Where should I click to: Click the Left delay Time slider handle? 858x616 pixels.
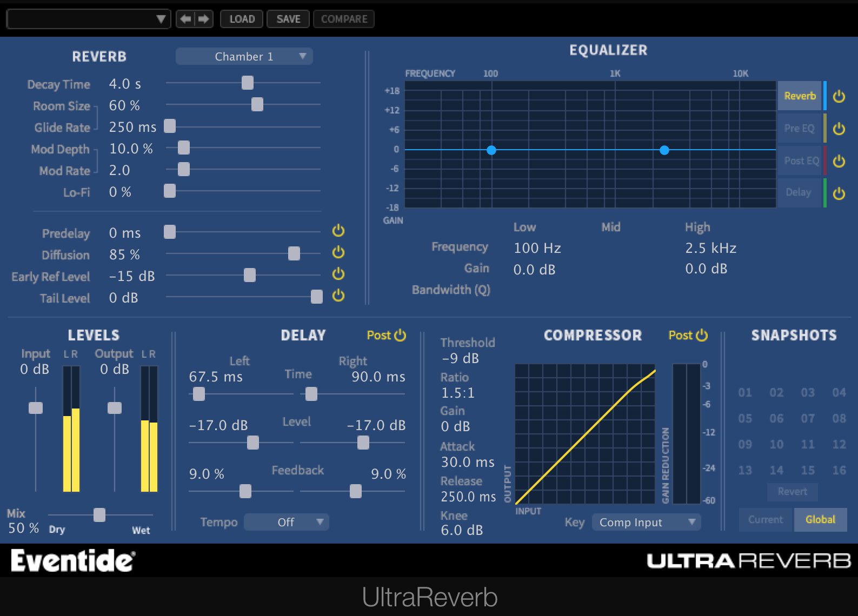199,394
